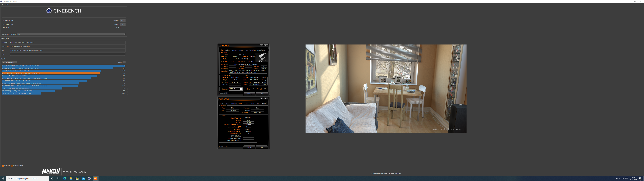Open SPD tab in bottom CPU-Z window
This screenshot has height=181, width=644.
(x=247, y=103)
